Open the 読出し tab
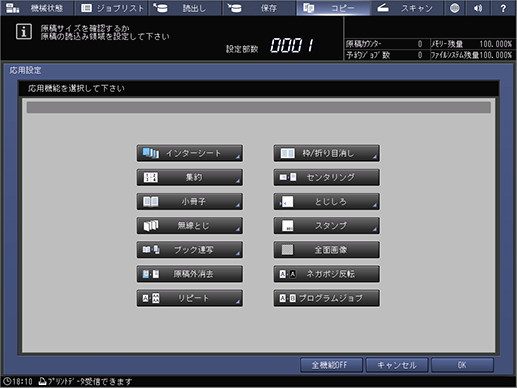This screenshot has height=388, width=517. point(185,8)
